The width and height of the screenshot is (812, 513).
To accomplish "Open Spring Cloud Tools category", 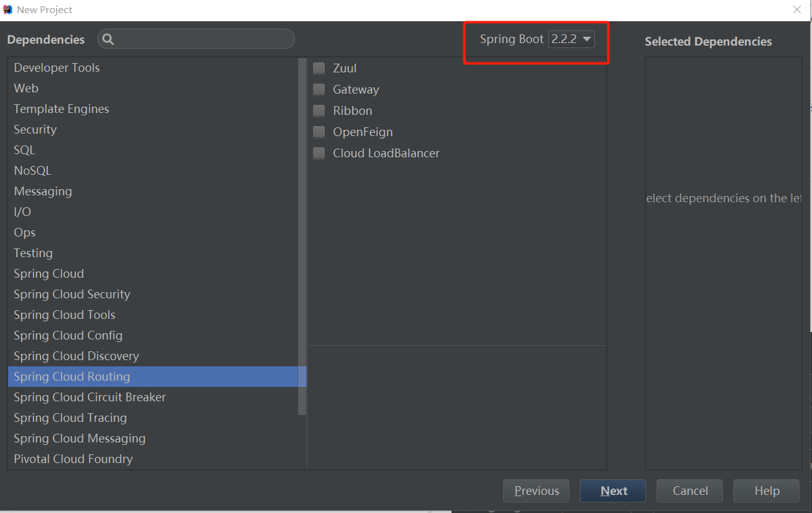I will click(153, 315).
